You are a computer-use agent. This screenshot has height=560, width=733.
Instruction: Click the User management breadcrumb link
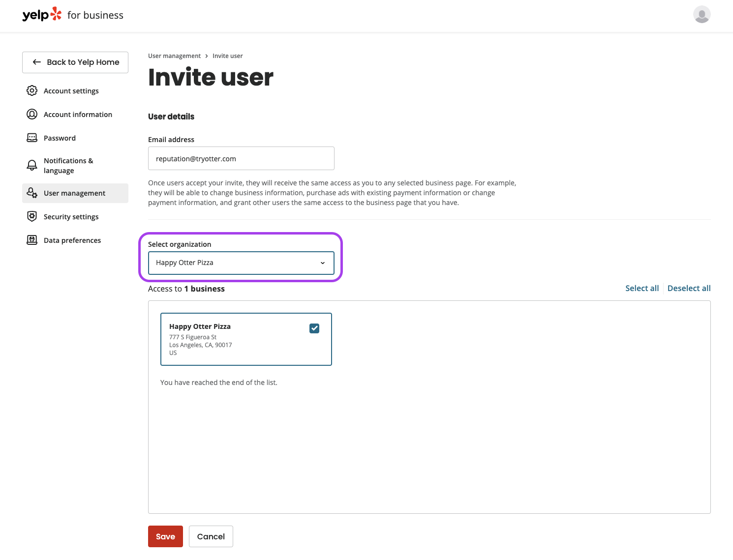(x=174, y=56)
